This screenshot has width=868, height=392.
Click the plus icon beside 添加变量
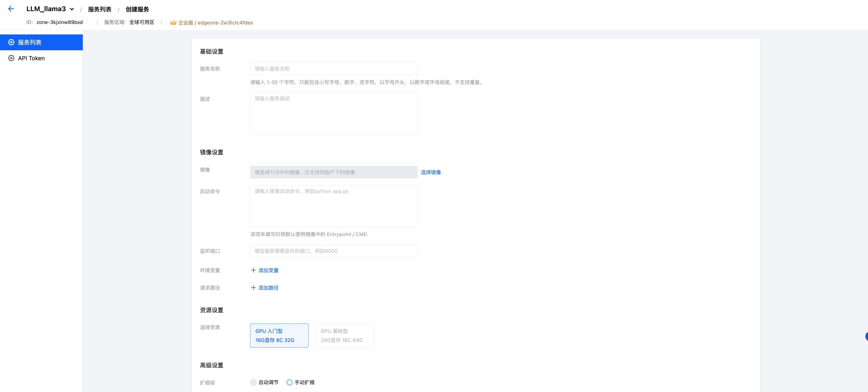click(x=253, y=270)
